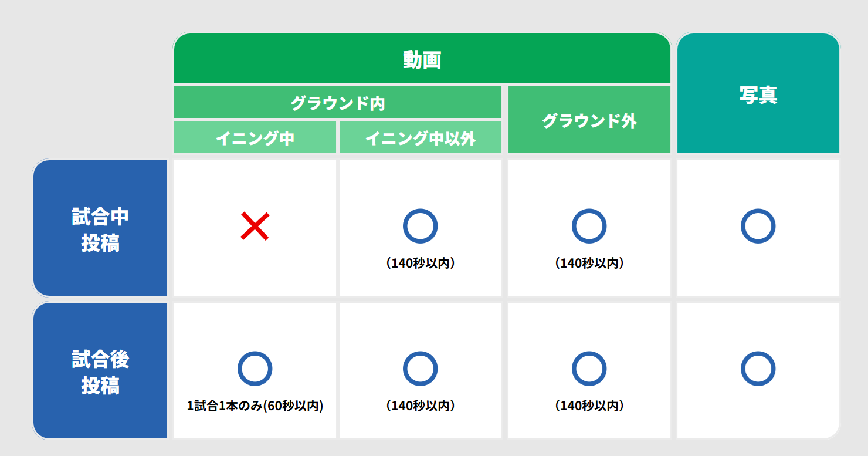Select the 写真 header cell
This screenshot has width=868, height=456.
[x=758, y=95]
